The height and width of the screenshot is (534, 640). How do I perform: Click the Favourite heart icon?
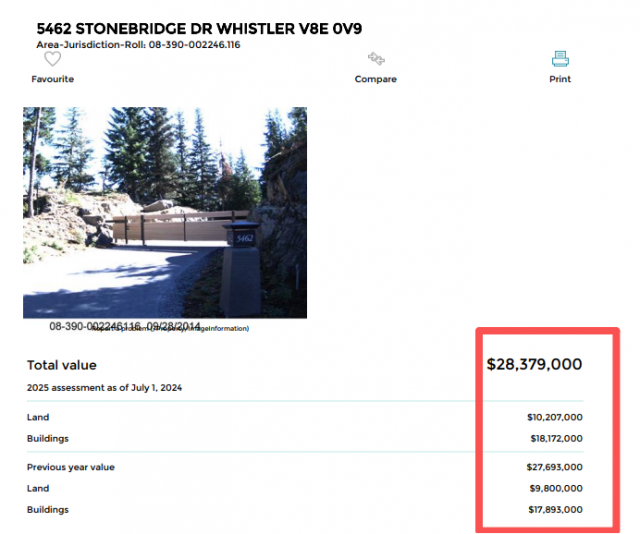[x=53, y=59]
